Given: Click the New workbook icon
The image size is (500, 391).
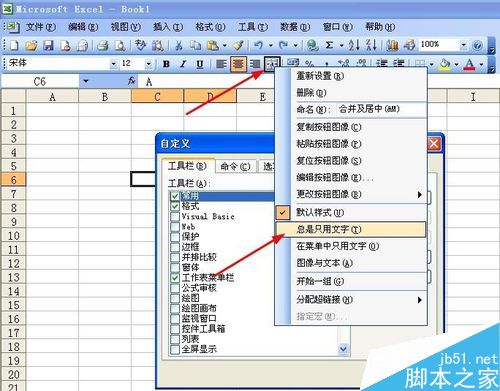Looking at the screenshot, I should (14, 45).
